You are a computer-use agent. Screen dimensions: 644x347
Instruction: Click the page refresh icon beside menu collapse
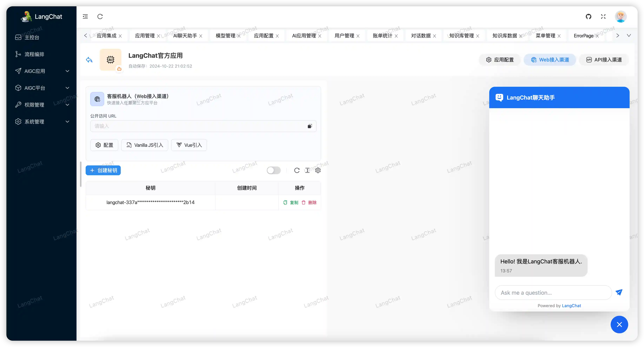click(x=100, y=17)
